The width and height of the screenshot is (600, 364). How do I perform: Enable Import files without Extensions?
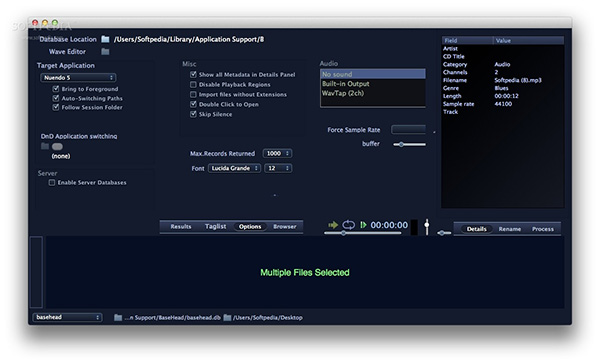coord(193,94)
